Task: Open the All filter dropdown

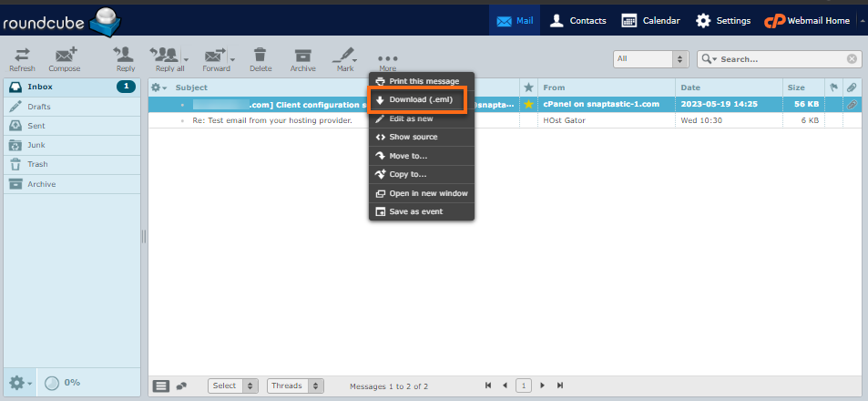Action: (x=650, y=58)
